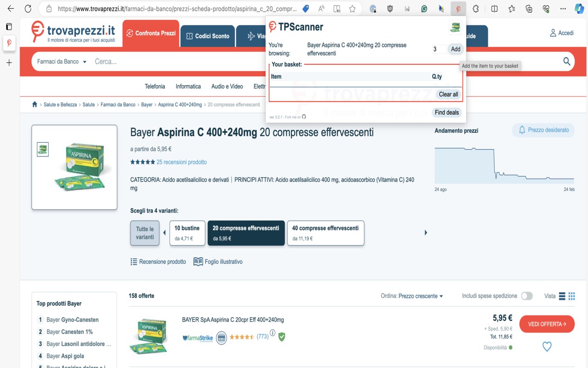Switch to grid view layout
Screen dimensions: 588x368
pyautogui.click(x=572, y=296)
